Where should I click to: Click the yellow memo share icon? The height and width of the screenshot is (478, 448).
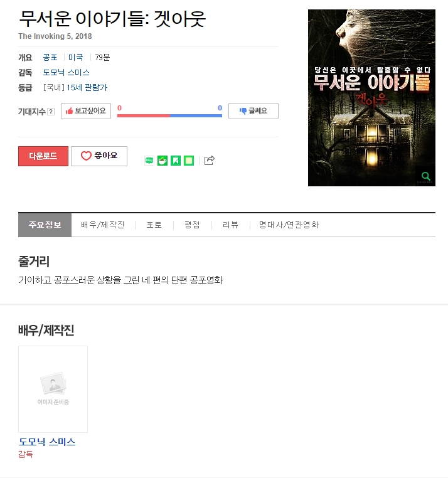click(189, 161)
